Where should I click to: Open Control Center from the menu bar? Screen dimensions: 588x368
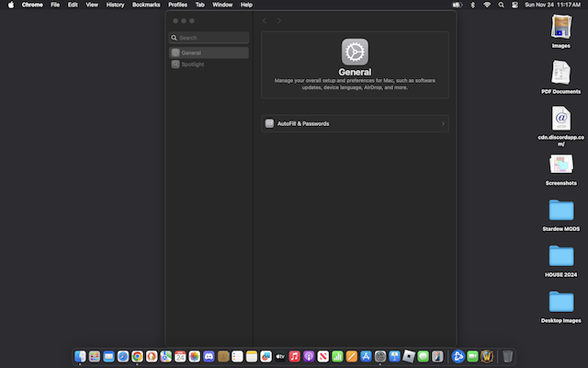click(514, 5)
